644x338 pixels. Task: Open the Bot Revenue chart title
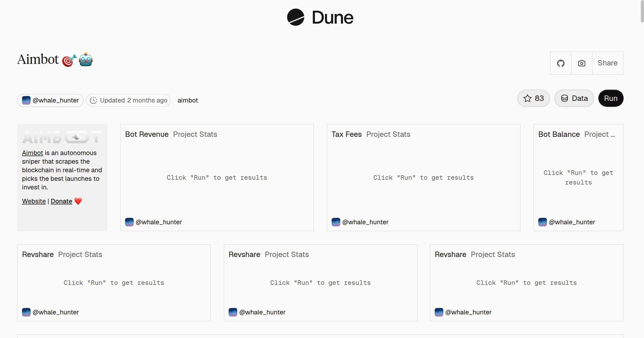tap(147, 134)
